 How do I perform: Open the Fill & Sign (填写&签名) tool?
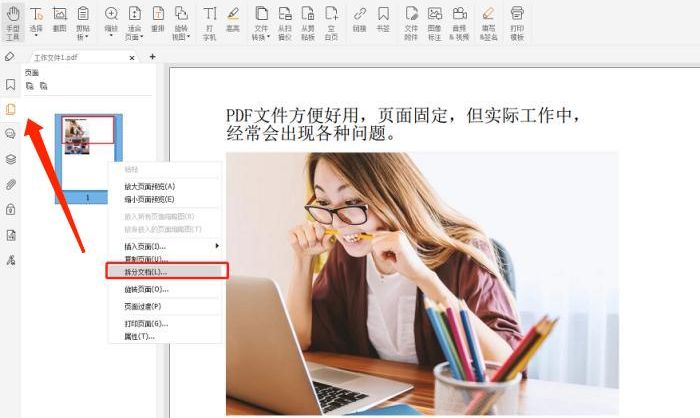(488, 23)
